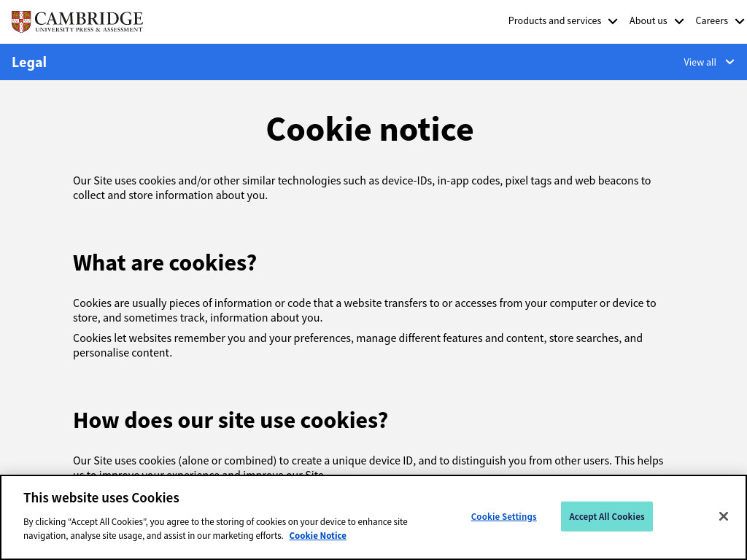Click the paragraph mentioning pixel tags and web beacons
Screen dimensions: 747x560
362,188
